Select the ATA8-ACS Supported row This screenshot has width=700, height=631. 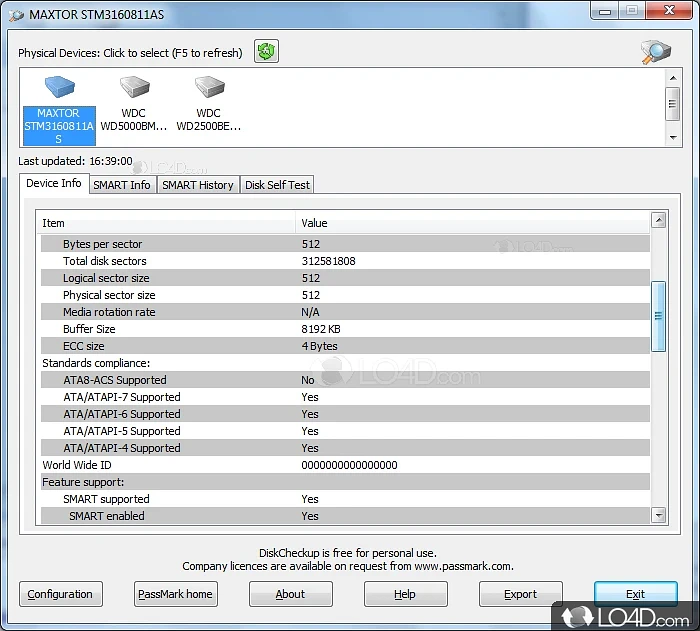345,380
